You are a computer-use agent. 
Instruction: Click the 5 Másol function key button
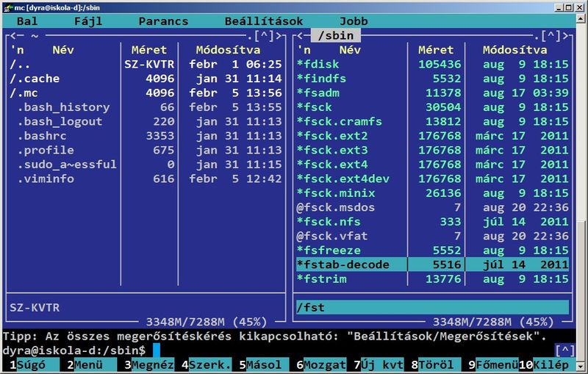click(x=264, y=364)
